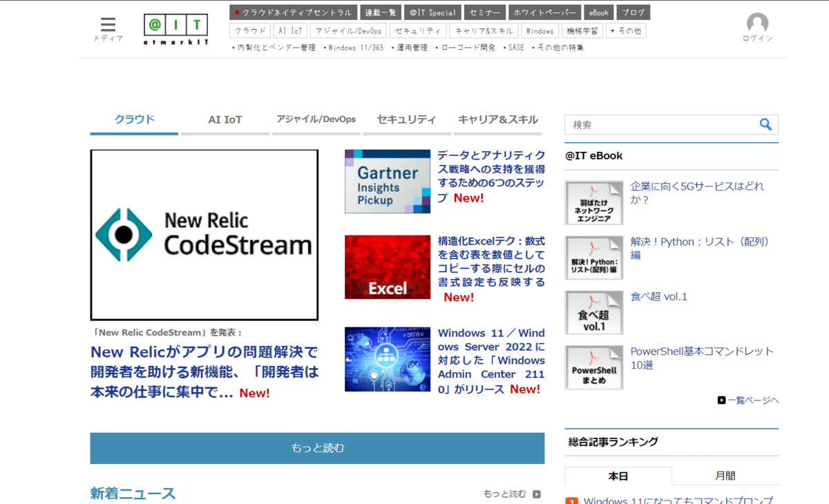
Task: Open PowerShell基本コマンドレット10選 link
Action: pos(702,358)
